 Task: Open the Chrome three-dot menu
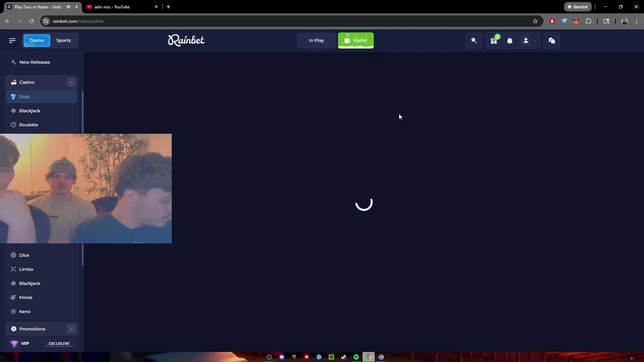click(x=636, y=21)
